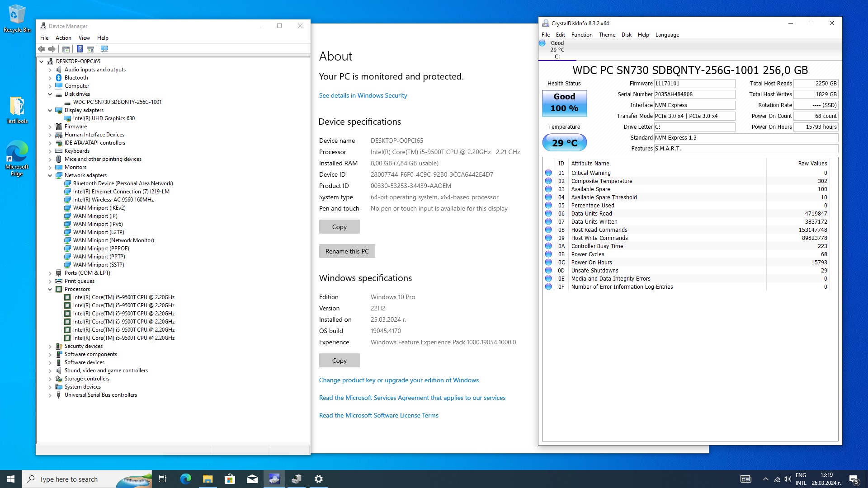
Task: Click Type here to search box
Action: pyautogui.click(x=87, y=479)
